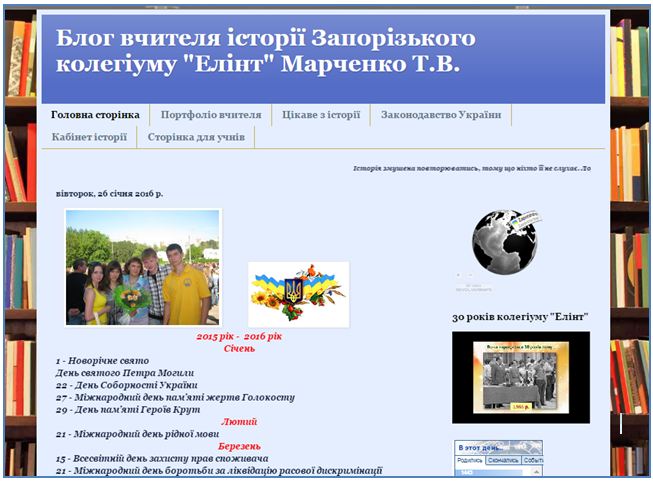Image resolution: width=653 pixels, height=482 pixels.
Task: Select the Скончались tab in the widget
Action: click(x=503, y=461)
